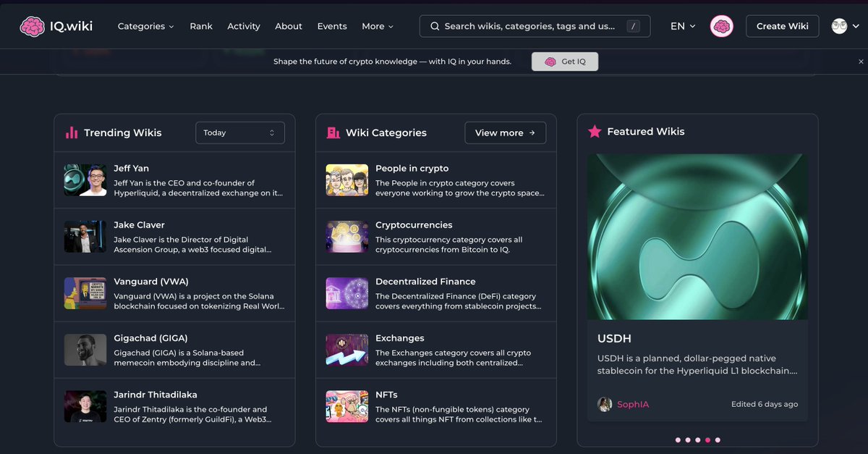The image size is (868, 454).
Task: Select third featured carousel dot
Action: tap(698, 440)
